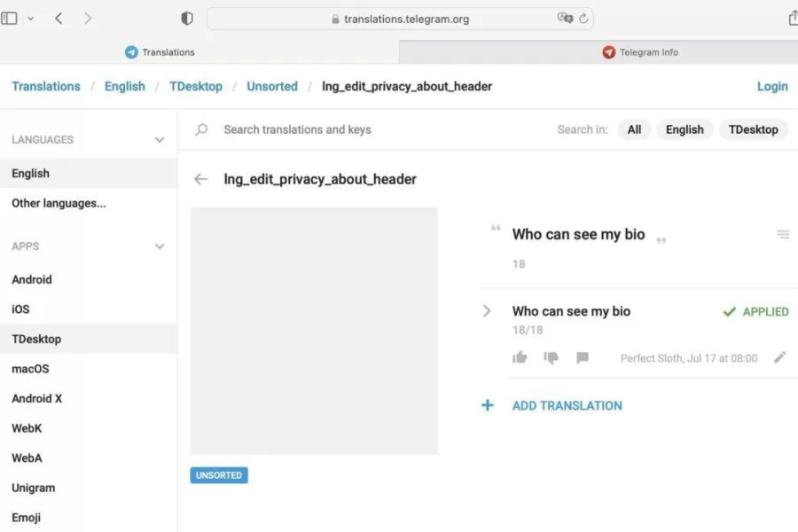The image size is (798, 532).
Task: Open the Safari share icon
Action: coord(793,19)
